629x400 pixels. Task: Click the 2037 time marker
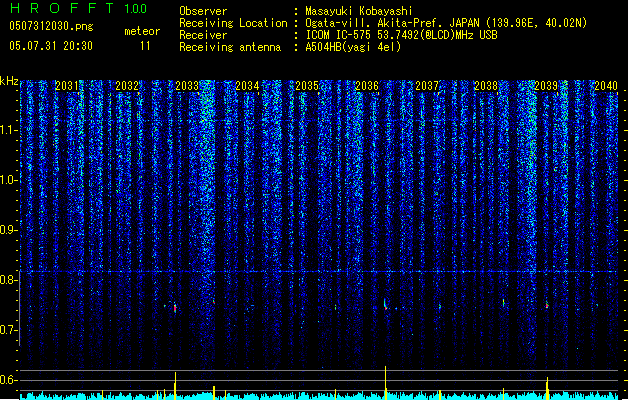pos(427,86)
